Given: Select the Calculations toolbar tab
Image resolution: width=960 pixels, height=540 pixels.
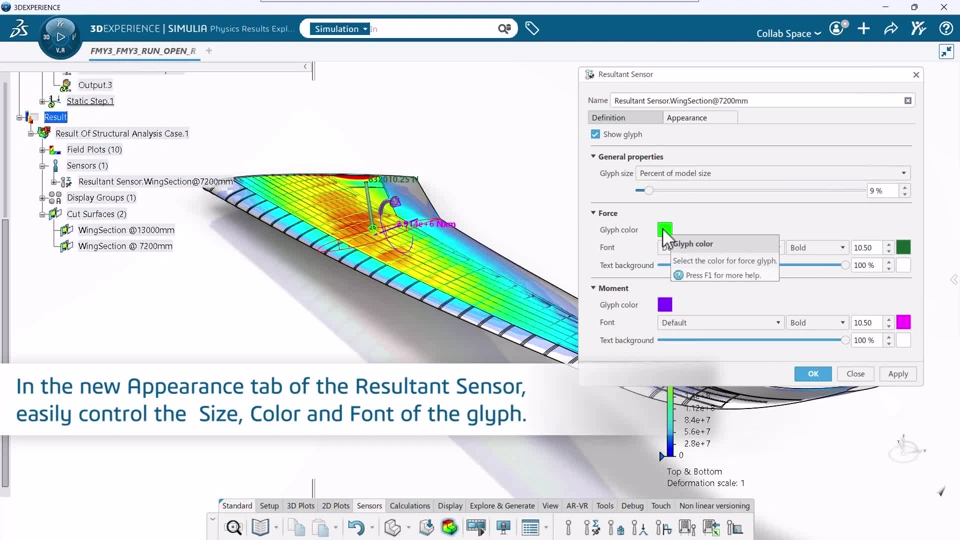Looking at the screenshot, I should pos(409,506).
